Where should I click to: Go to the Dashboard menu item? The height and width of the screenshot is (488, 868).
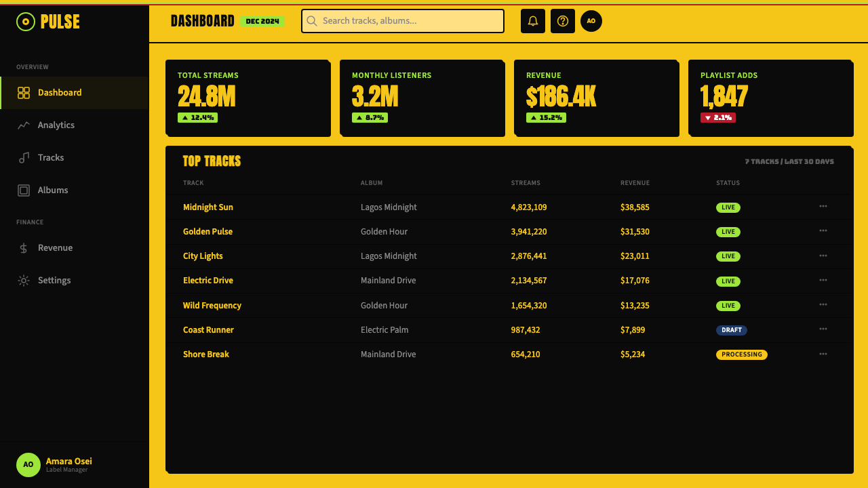(75, 93)
